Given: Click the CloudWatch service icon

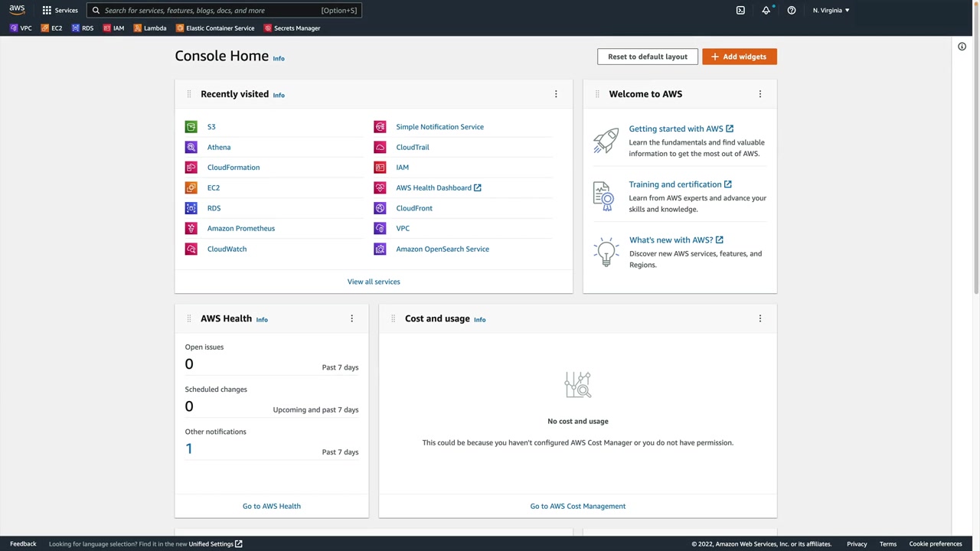Looking at the screenshot, I should pyautogui.click(x=191, y=249).
